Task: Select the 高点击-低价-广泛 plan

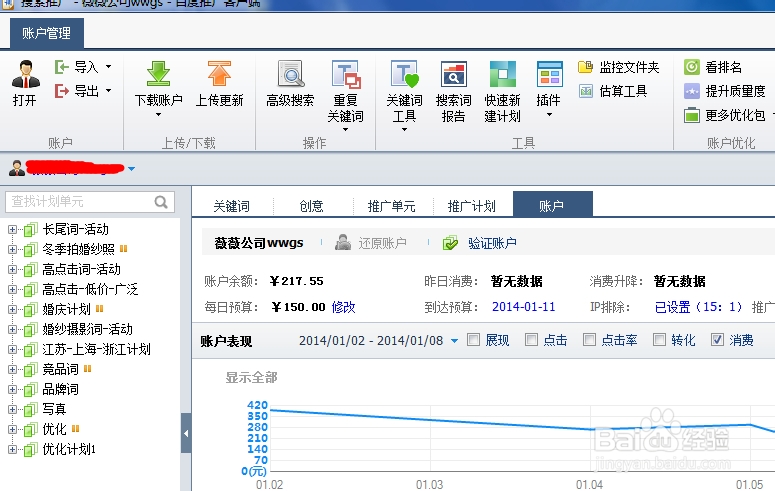Action: [90, 289]
